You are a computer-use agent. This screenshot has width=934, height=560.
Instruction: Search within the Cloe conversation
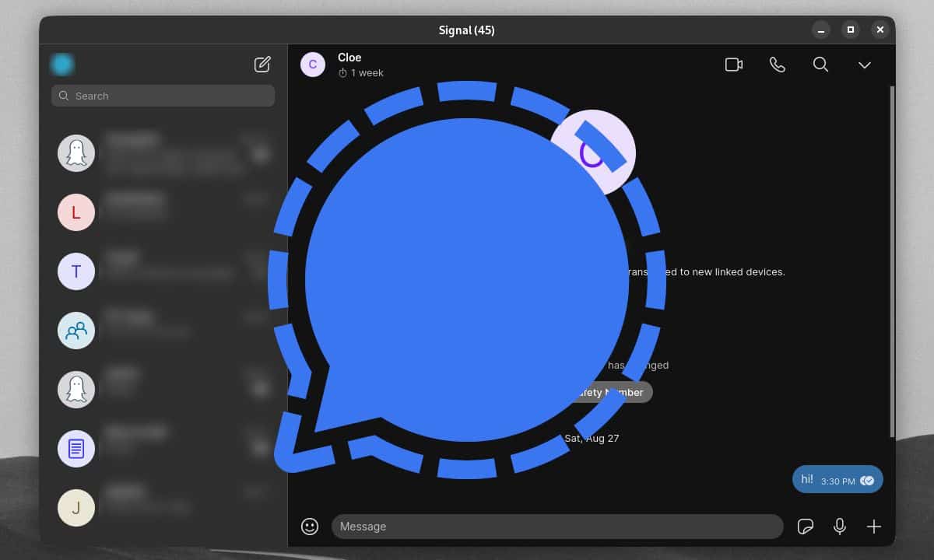pyautogui.click(x=820, y=65)
